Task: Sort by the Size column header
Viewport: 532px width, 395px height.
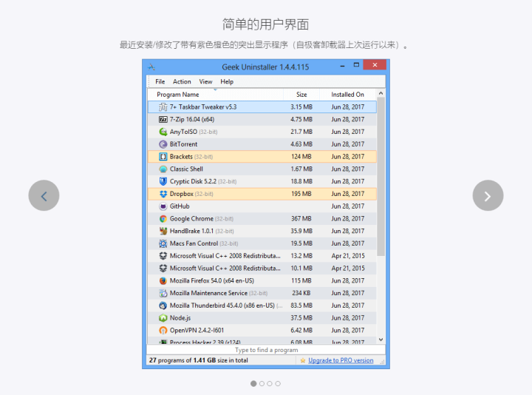Action: pos(301,95)
